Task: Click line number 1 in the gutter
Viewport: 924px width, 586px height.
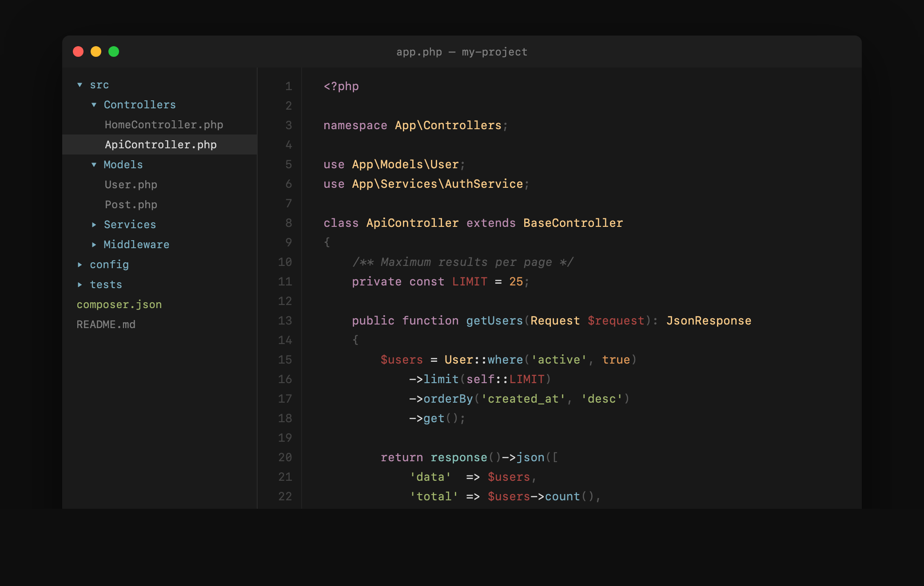Action: [x=289, y=86]
